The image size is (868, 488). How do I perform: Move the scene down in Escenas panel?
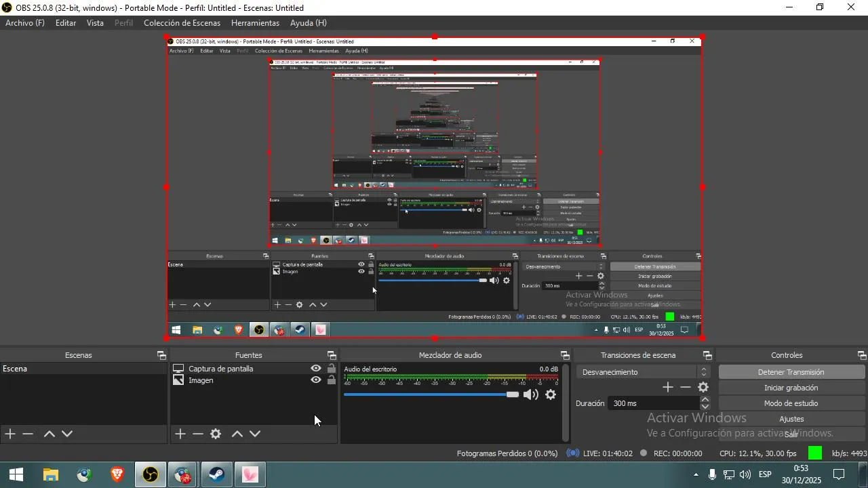67,434
